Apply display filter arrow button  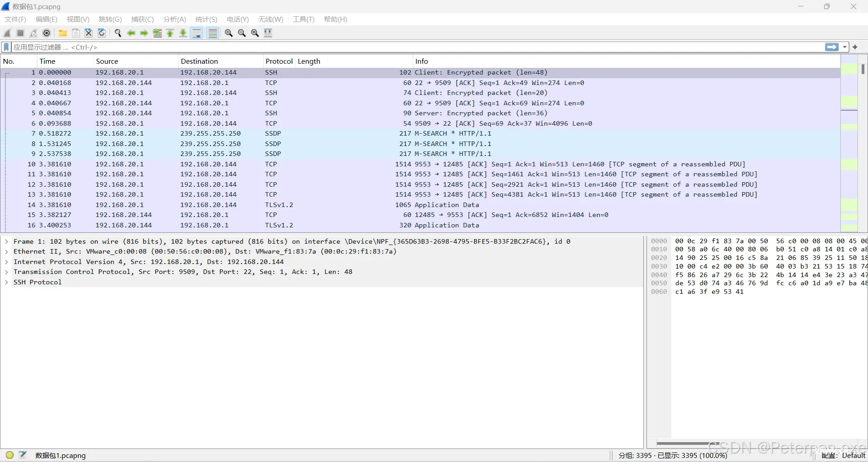[x=831, y=47]
